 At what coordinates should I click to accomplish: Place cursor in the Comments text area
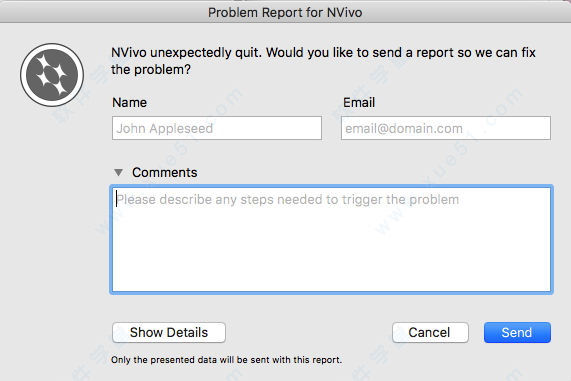tap(331, 240)
